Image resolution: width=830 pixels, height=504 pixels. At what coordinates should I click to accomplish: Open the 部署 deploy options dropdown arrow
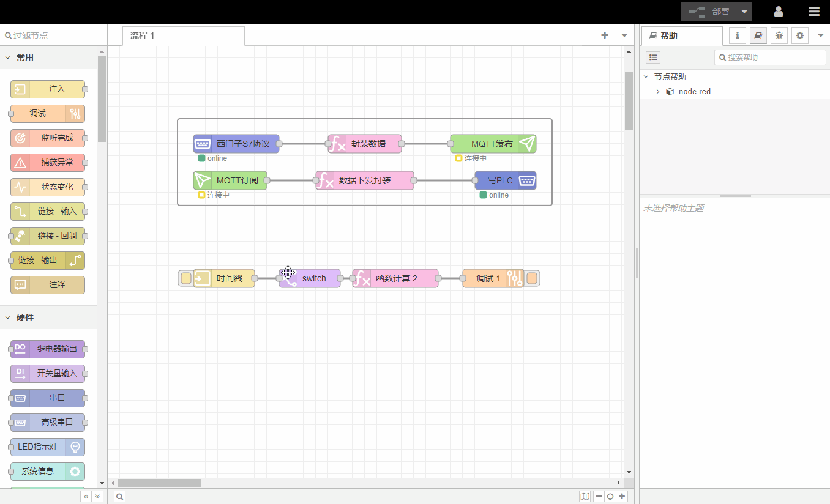click(x=744, y=12)
